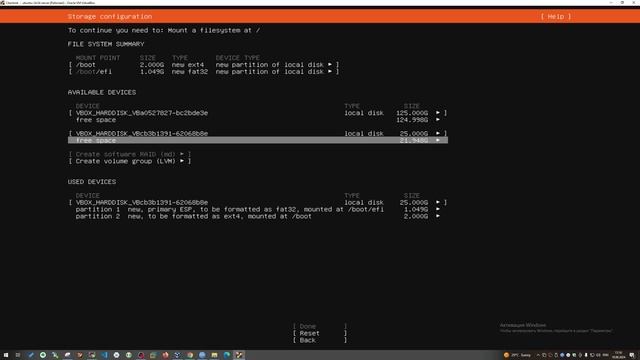Click Create software RAID (md) option
This screenshot has width=640, height=360.
[130, 154]
